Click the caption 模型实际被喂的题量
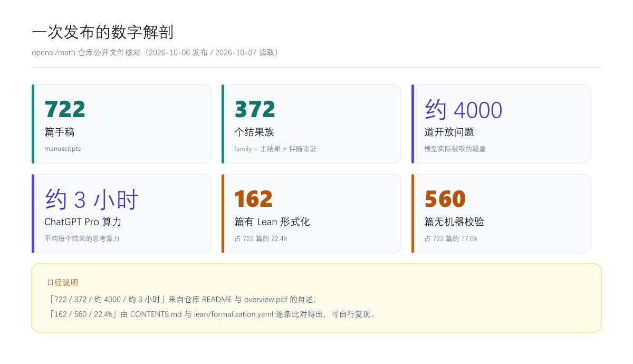The image size is (633, 364). pyautogui.click(x=455, y=149)
